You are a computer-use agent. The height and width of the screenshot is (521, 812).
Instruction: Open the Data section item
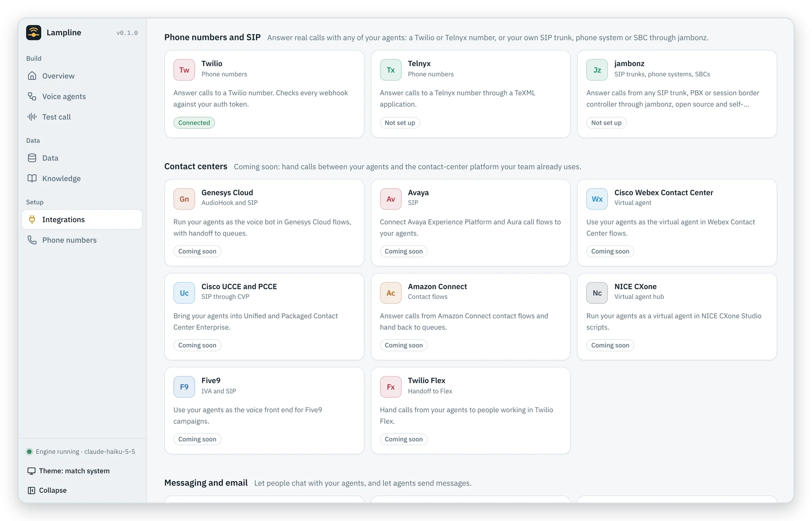[x=82, y=158]
